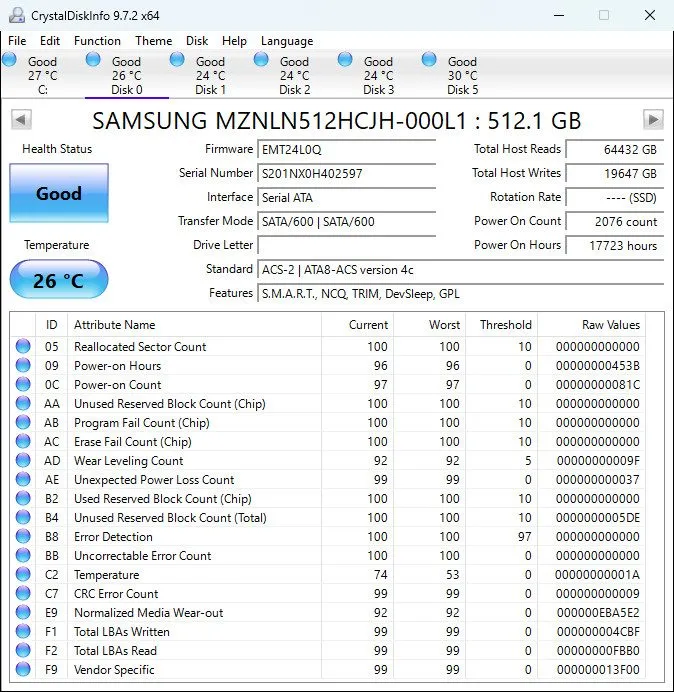Click status icon for Unused Reserved Block Count (Chip)

pyautogui.click(x=23, y=403)
